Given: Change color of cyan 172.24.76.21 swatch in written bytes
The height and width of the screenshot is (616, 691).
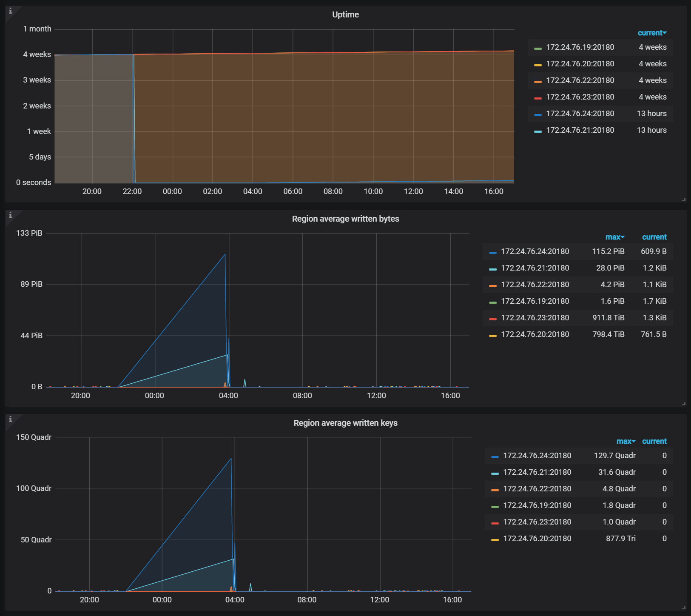Looking at the screenshot, I should click(493, 269).
